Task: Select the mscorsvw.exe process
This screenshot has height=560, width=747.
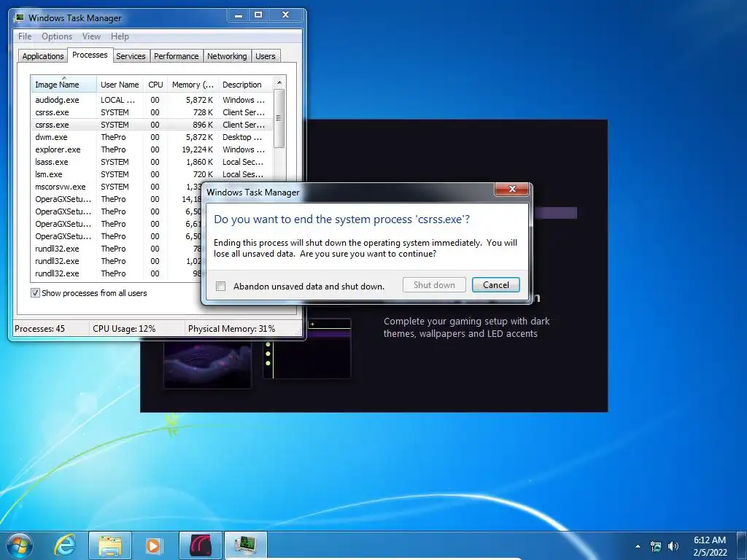Action: 116,187
